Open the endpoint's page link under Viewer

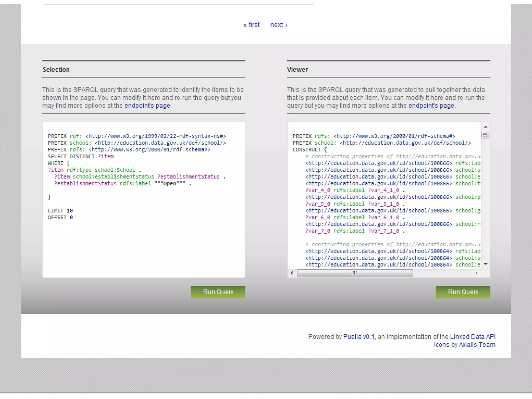click(x=431, y=106)
